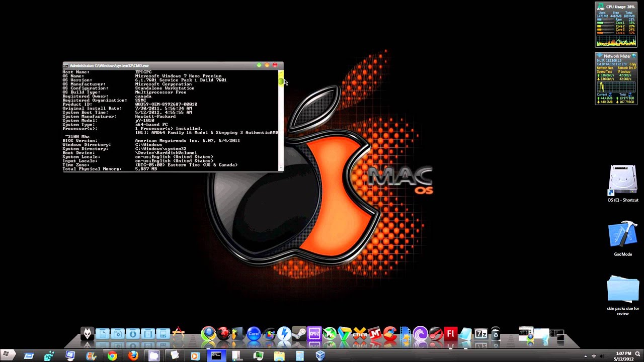This screenshot has height=362, width=644.
Task: Click the CMD scrollbar down arrow
Action: (281, 168)
